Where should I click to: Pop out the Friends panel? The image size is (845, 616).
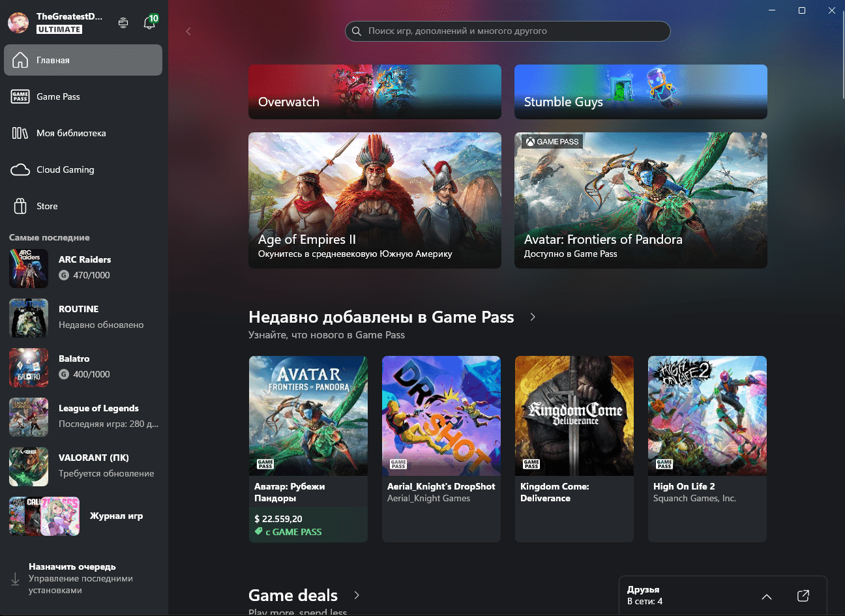tap(803, 596)
